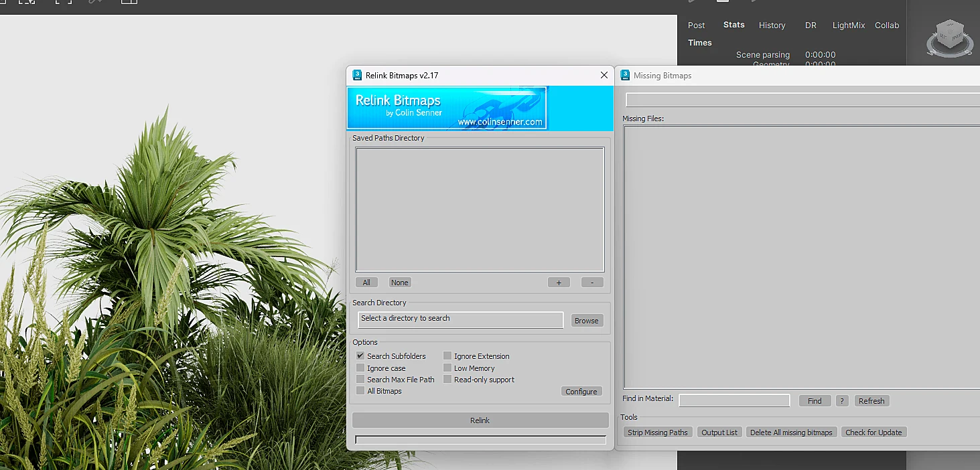
Task: Click the Missing Bitmaps title bar app icon
Action: click(625, 75)
